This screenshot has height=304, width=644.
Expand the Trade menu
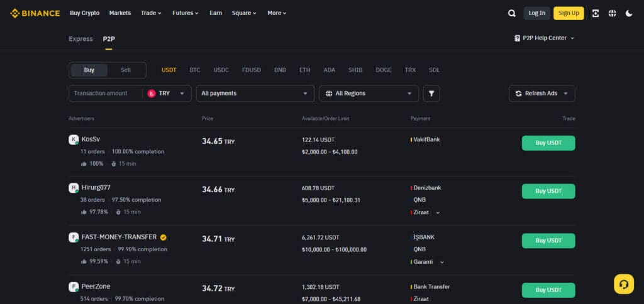151,13
